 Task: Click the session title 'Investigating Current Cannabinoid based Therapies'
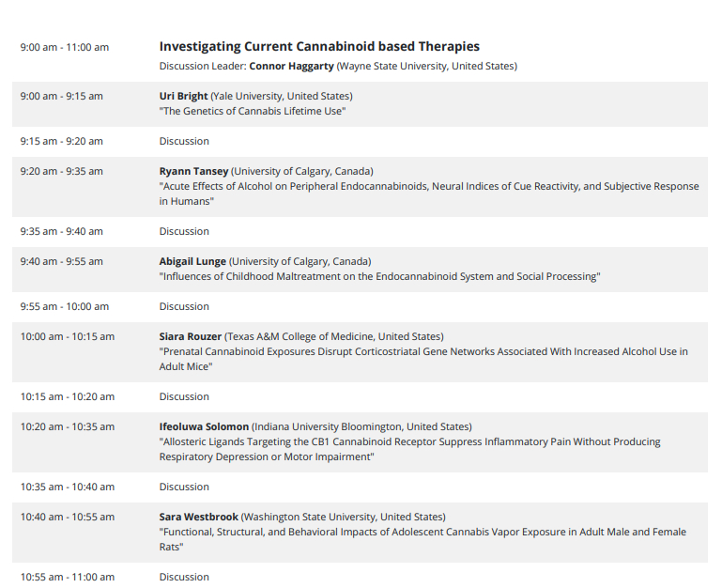319,46
